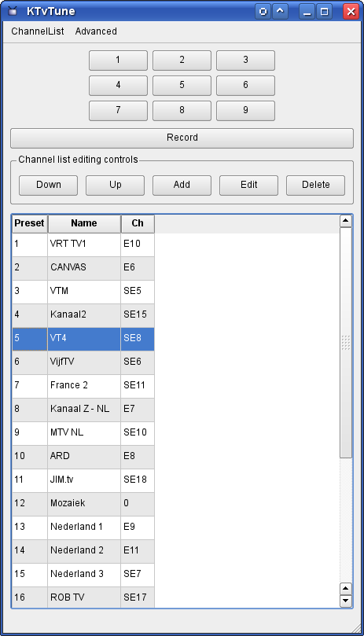Click numeric keypad button 9

tap(245, 110)
